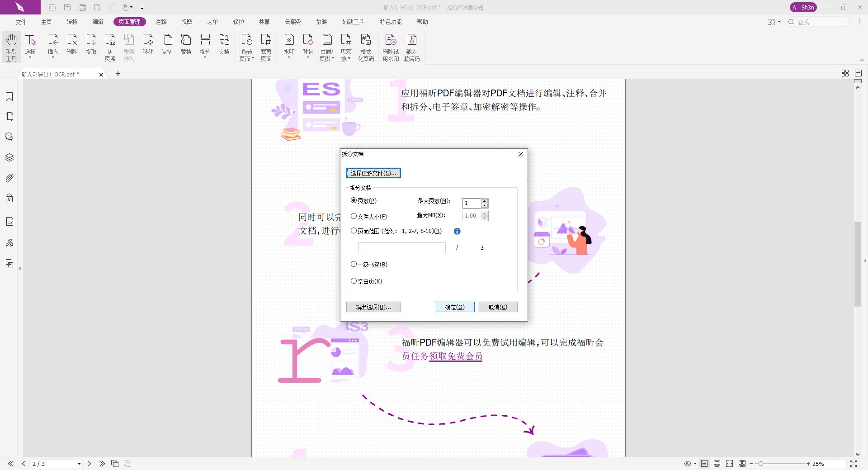Open the Attachments panel in left sidebar
The height and width of the screenshot is (470, 868).
point(9,178)
